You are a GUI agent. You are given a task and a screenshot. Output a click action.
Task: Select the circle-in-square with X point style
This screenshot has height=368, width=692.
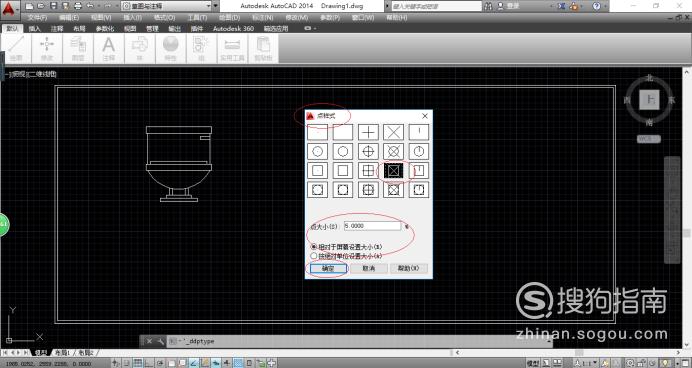coord(393,190)
